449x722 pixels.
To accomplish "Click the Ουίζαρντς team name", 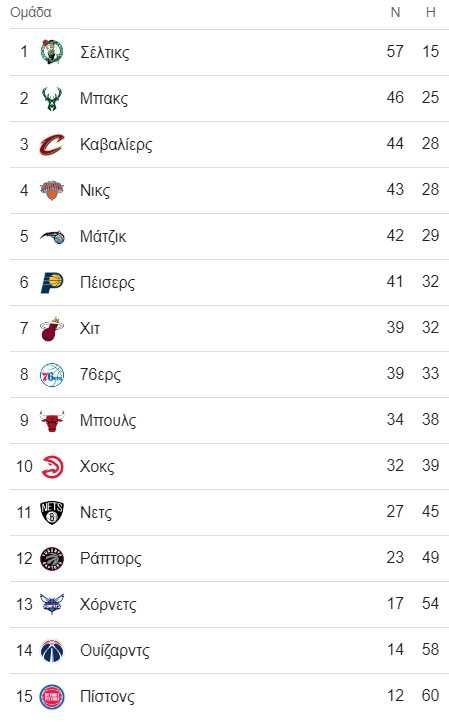I will [x=115, y=651].
